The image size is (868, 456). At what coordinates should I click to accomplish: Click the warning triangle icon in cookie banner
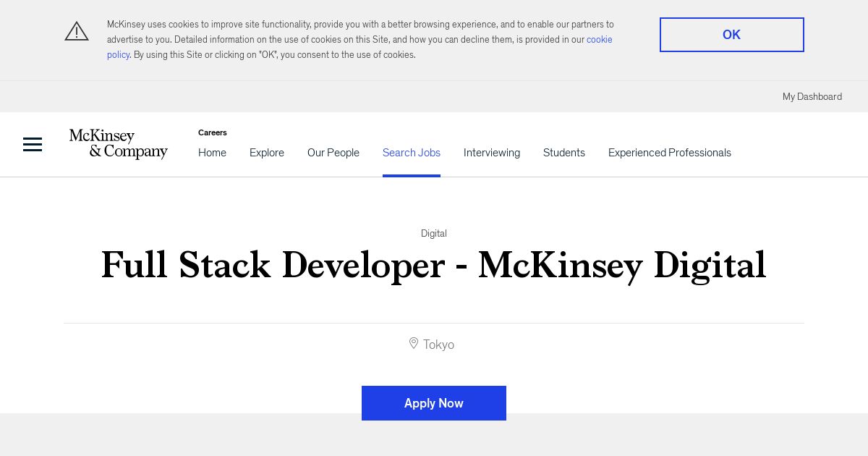click(x=77, y=31)
